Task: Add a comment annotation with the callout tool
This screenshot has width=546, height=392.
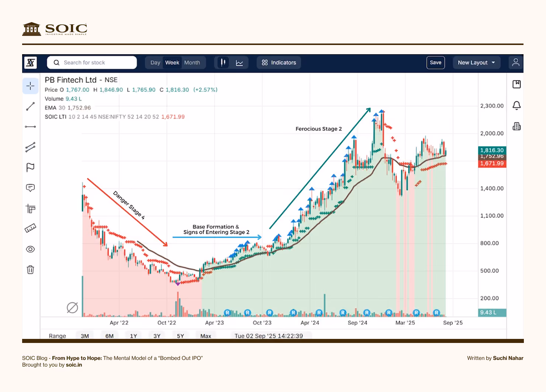Action: pos(31,188)
